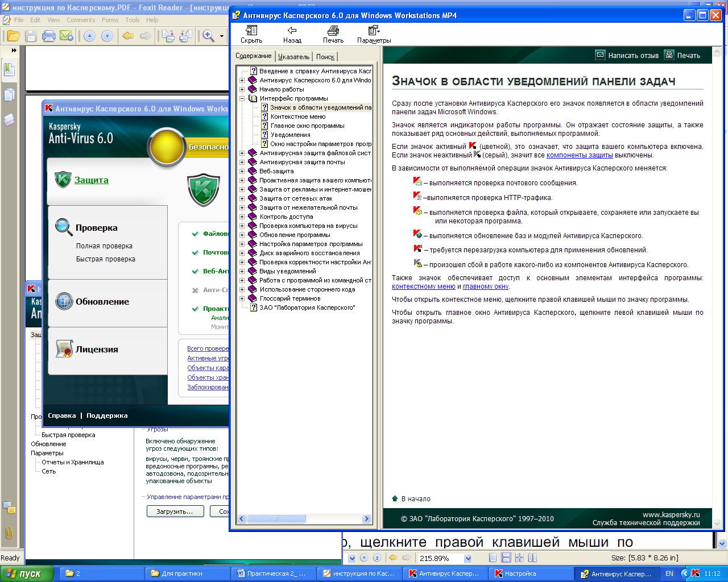The height and width of the screenshot is (582, 728).
Task: Click Полная проверка in Kaspersky window
Action: (104, 246)
